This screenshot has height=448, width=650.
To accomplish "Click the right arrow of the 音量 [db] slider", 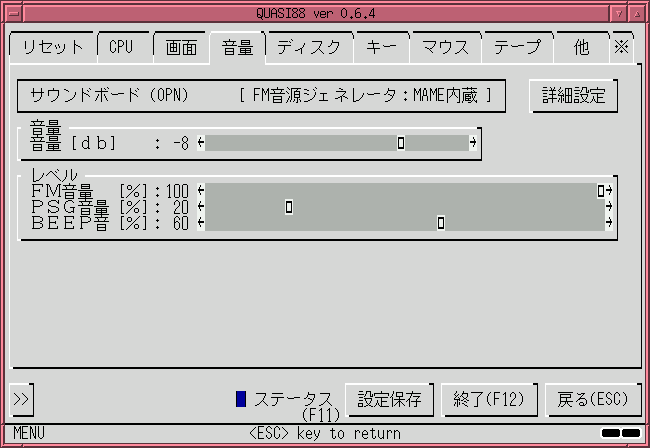I will pos(473,143).
